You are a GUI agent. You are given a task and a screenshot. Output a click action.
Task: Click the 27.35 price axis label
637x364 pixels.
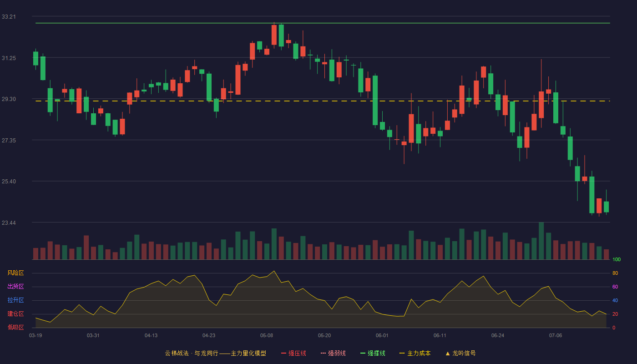point(8,141)
